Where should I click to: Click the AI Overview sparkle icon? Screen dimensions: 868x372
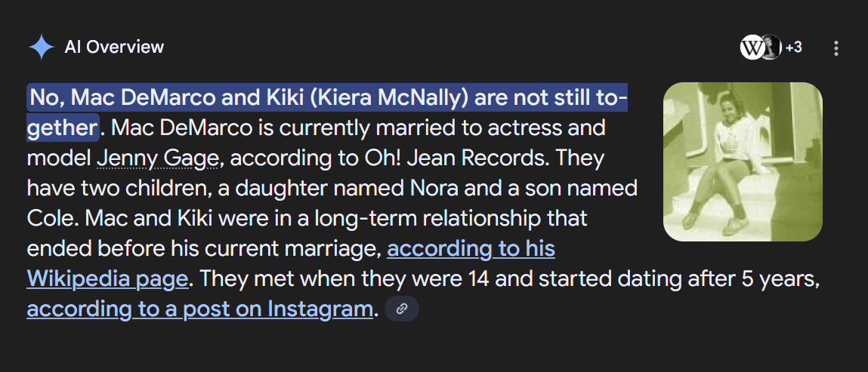[41, 48]
